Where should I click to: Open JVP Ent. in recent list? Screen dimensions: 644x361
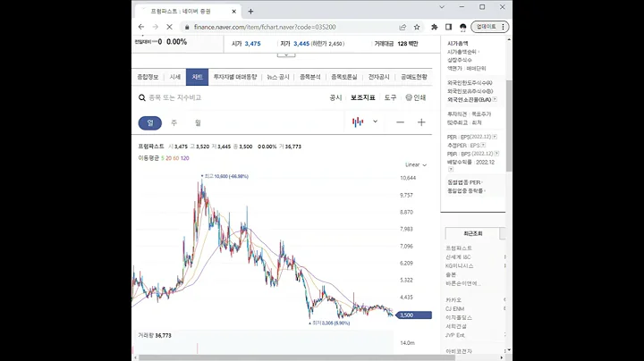(455, 335)
